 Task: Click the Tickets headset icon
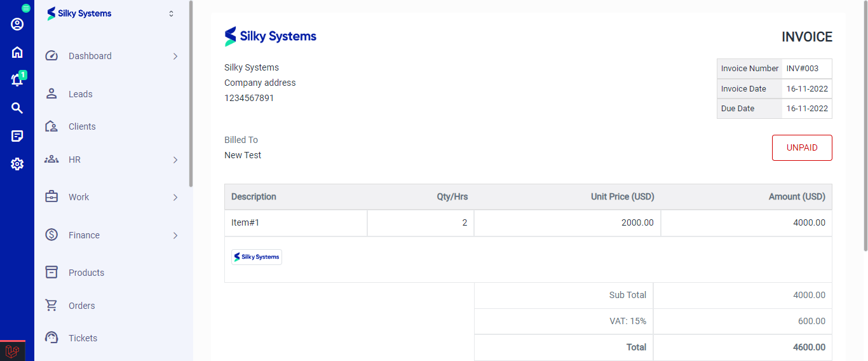[51, 338]
